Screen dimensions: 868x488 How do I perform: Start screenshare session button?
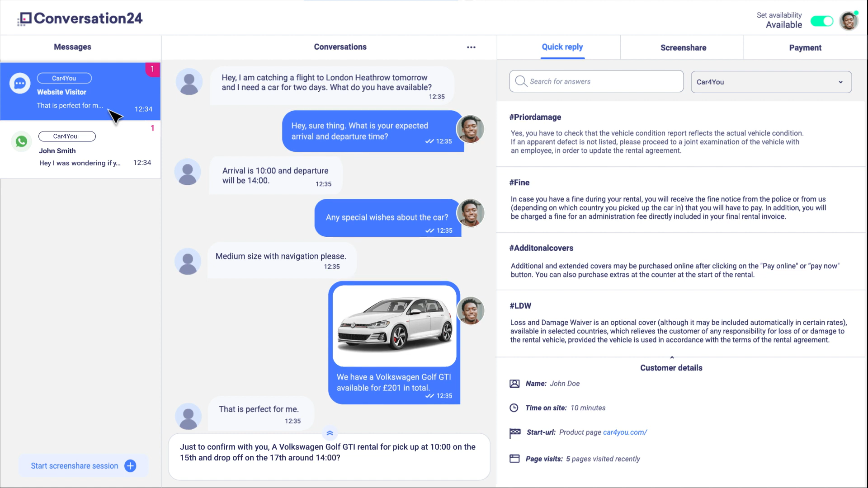pos(75,466)
